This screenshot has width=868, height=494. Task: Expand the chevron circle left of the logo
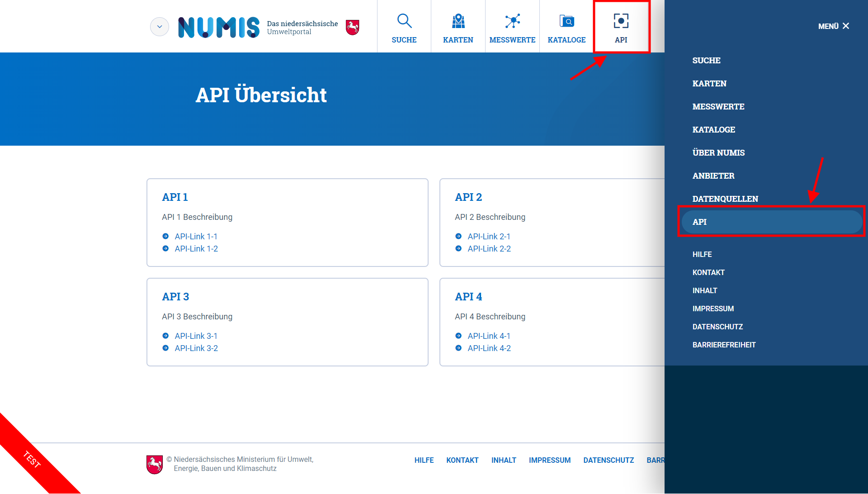click(159, 26)
